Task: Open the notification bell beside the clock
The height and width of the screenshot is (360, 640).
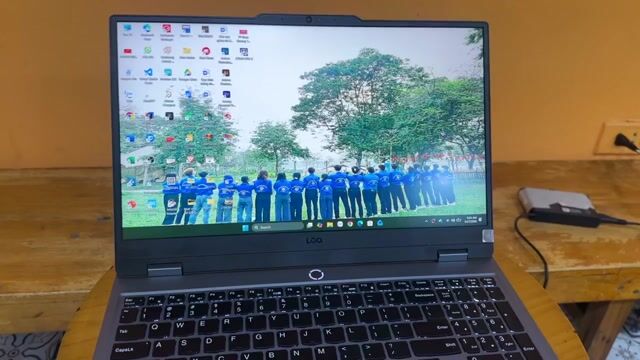Action: click(480, 220)
